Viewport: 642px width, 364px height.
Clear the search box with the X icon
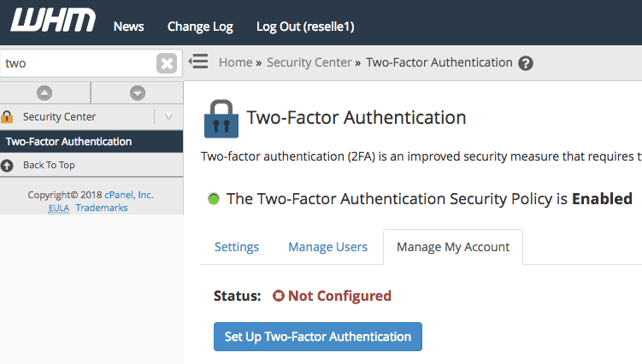pos(167,63)
